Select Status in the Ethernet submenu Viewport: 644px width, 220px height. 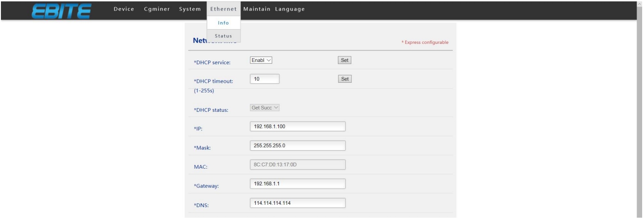(223, 36)
